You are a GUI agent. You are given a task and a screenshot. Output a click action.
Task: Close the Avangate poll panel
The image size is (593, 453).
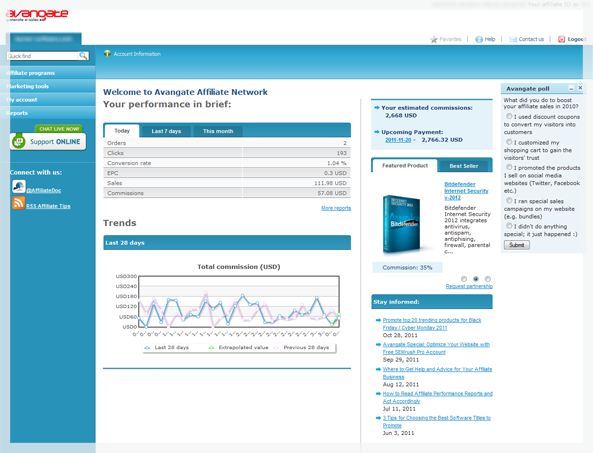(580, 88)
